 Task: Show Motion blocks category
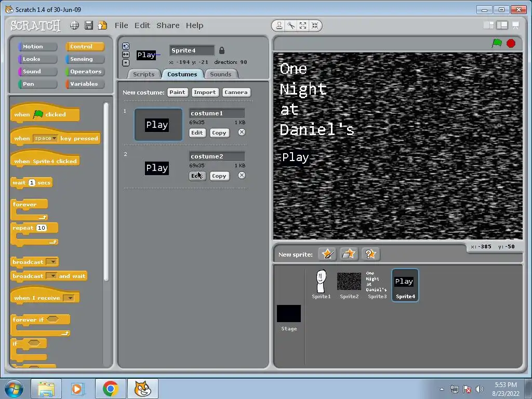(x=37, y=46)
